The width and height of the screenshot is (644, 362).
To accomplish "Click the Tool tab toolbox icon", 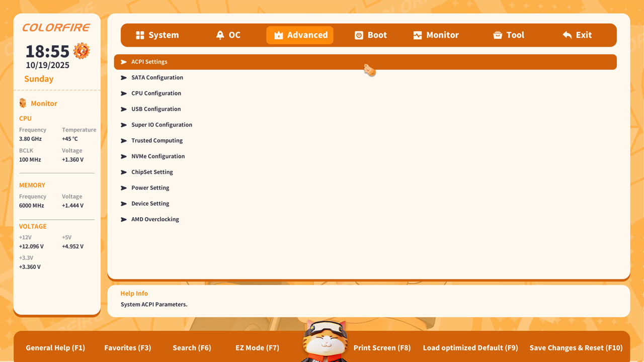I will tap(498, 35).
